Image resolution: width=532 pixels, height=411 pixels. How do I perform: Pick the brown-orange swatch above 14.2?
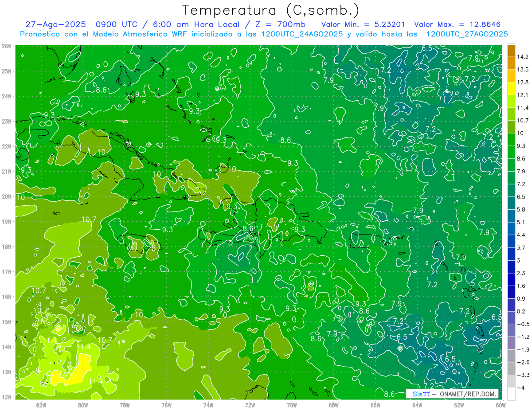click(x=511, y=51)
